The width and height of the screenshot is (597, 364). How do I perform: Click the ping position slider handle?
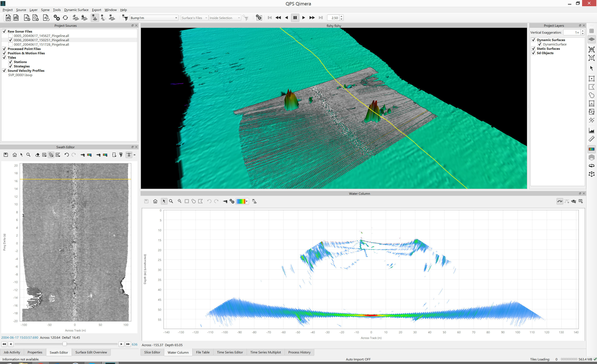click(64, 344)
